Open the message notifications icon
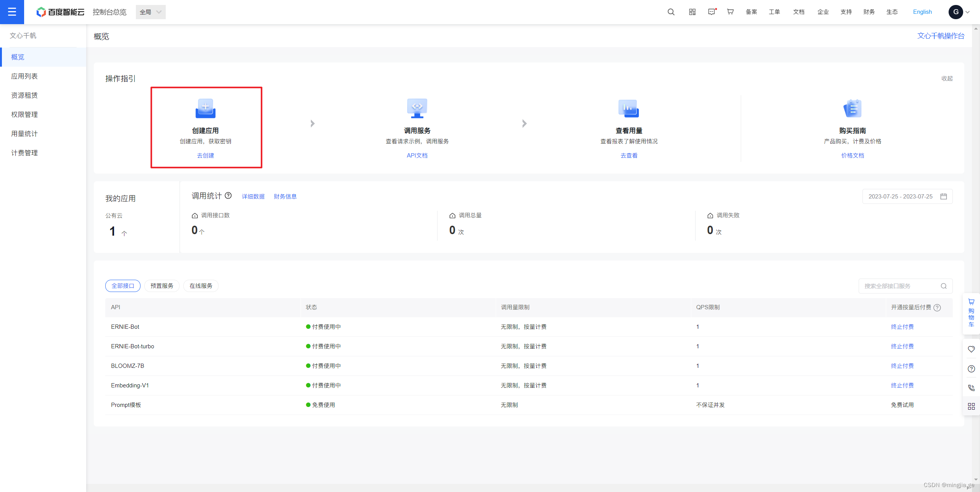The image size is (980, 492). click(x=712, y=12)
